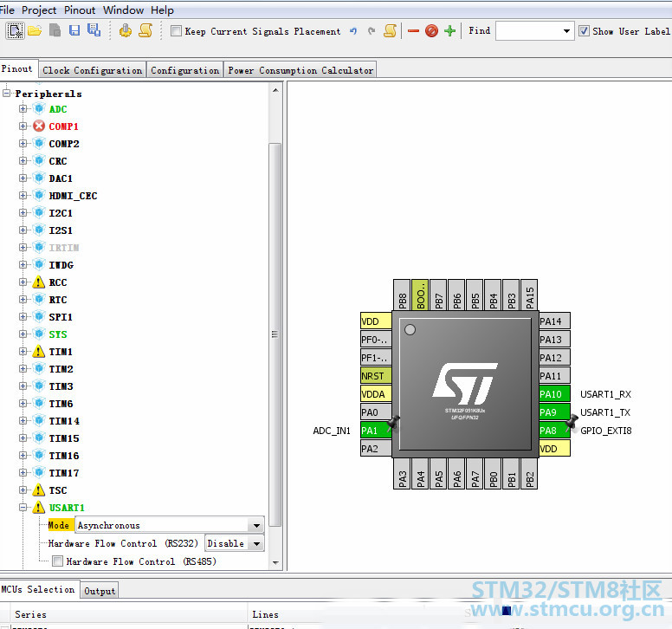Screen dimensions: 672x629
Task: Open the Window menu
Action: pyautogui.click(x=123, y=10)
